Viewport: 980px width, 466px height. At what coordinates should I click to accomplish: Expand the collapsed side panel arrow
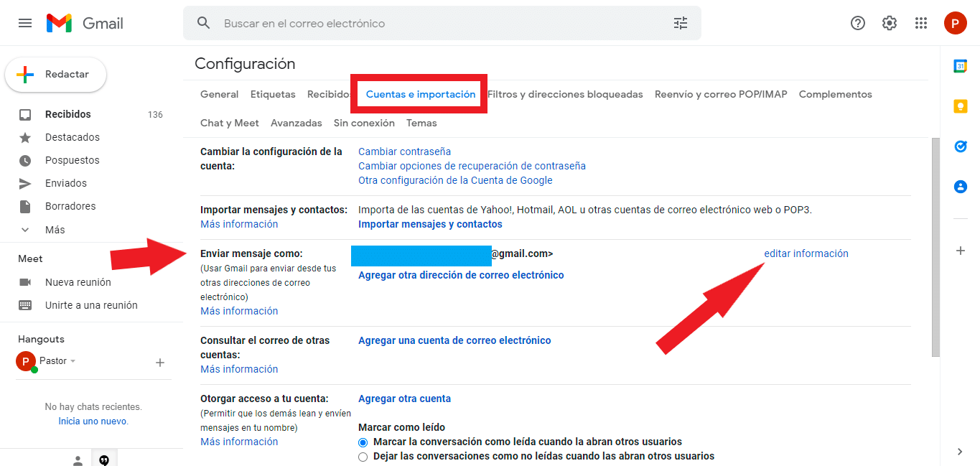960,452
